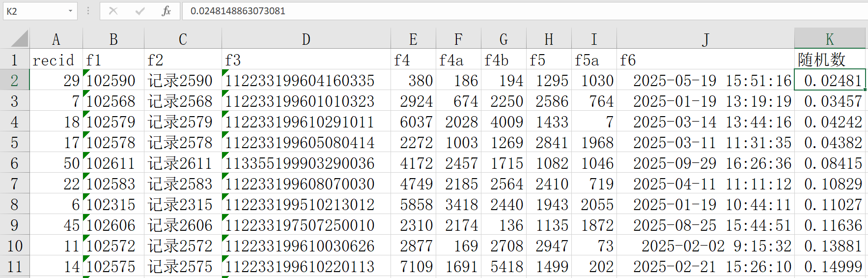
Task: Select cell with value 0.14999
Action: 830,267
